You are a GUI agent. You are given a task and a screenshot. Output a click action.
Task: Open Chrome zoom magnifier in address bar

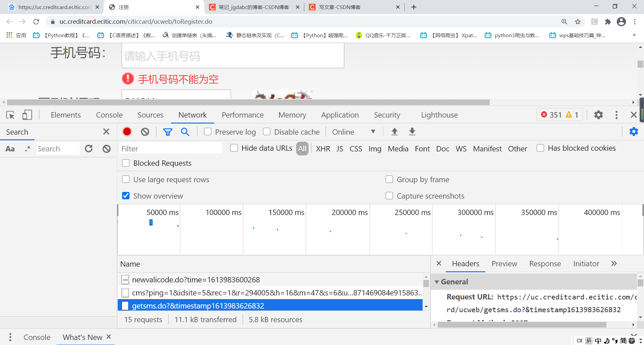tap(564, 22)
